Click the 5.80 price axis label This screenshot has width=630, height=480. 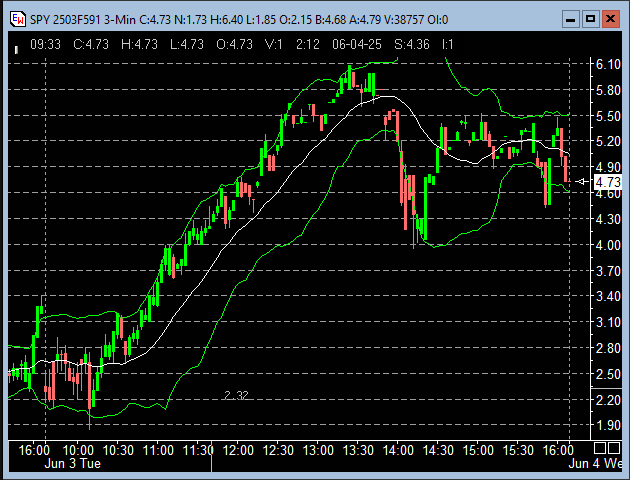point(608,90)
